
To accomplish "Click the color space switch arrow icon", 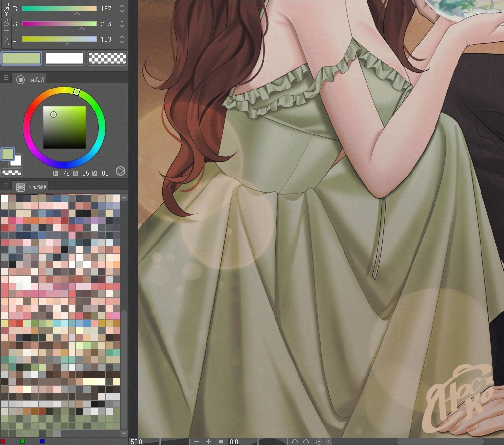I will 120,171.
